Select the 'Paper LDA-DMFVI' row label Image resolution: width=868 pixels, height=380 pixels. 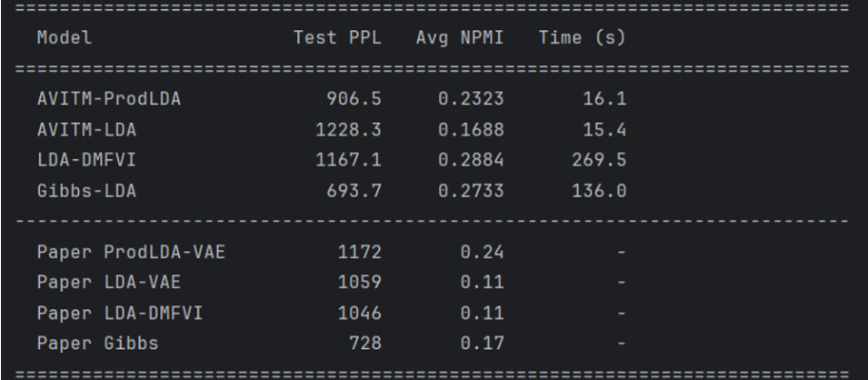click(x=120, y=313)
